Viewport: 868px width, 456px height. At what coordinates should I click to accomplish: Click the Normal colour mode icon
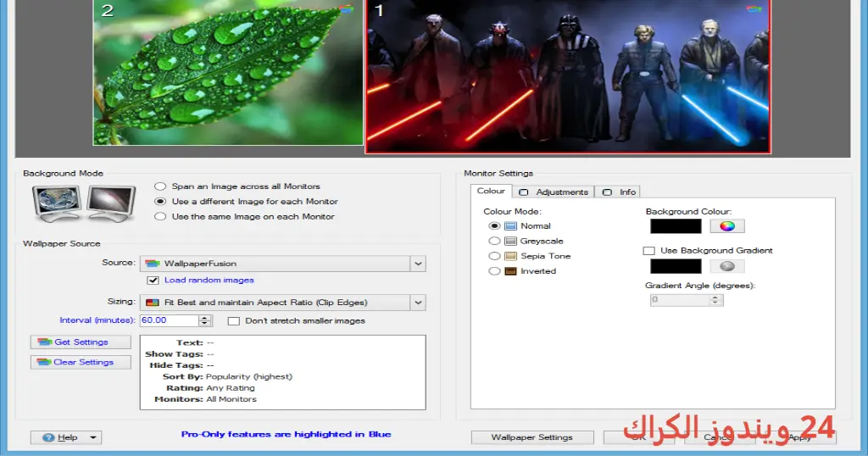(x=510, y=225)
